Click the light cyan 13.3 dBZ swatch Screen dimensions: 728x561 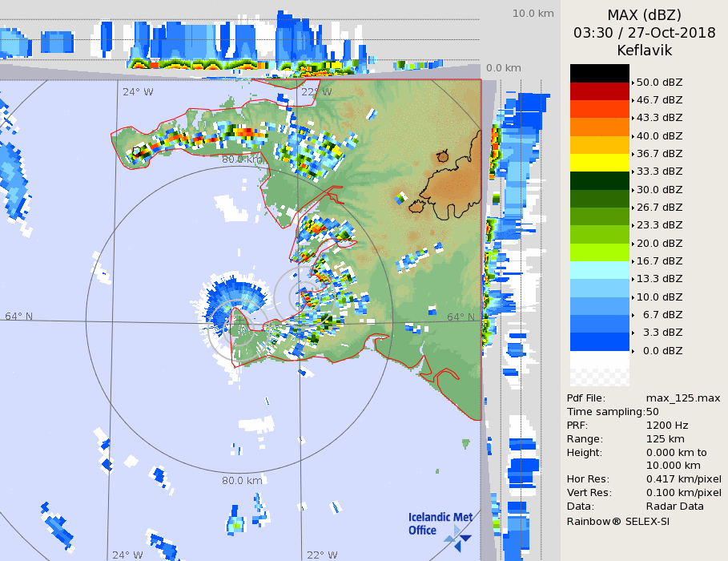coord(599,269)
